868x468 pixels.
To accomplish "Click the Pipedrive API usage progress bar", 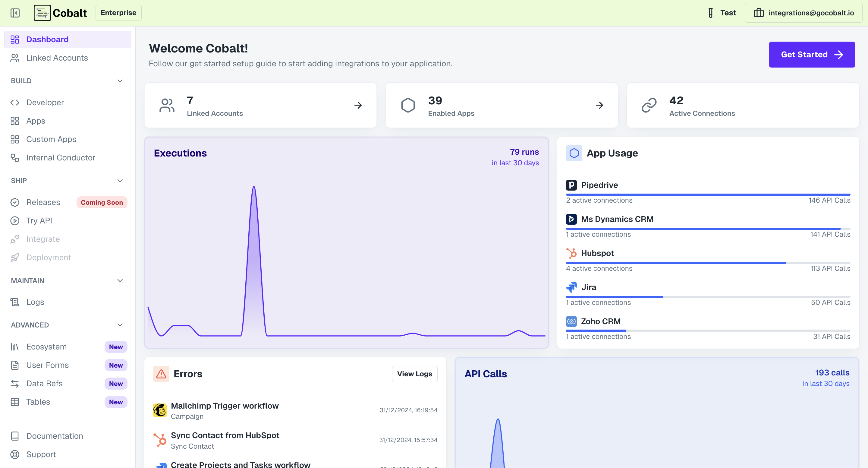I will (x=708, y=194).
